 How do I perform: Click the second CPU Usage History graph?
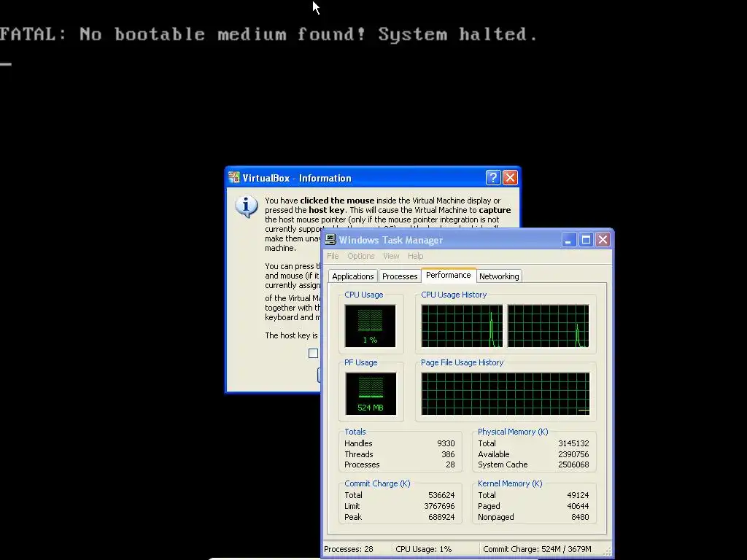click(x=549, y=326)
